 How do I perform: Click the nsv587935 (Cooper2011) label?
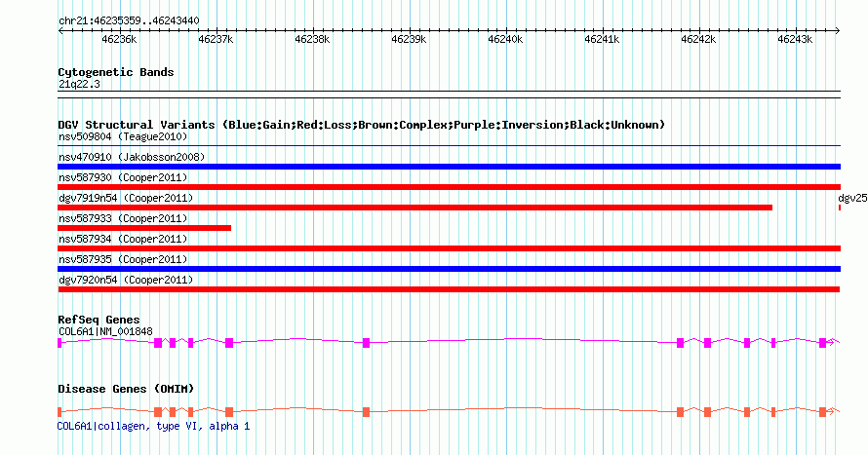pyautogui.click(x=123, y=259)
